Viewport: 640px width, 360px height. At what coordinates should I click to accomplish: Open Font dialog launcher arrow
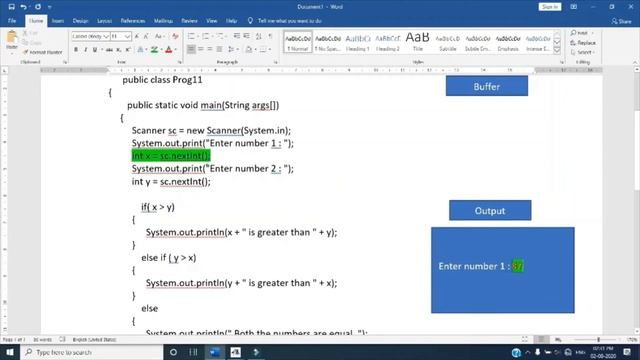(x=180, y=62)
